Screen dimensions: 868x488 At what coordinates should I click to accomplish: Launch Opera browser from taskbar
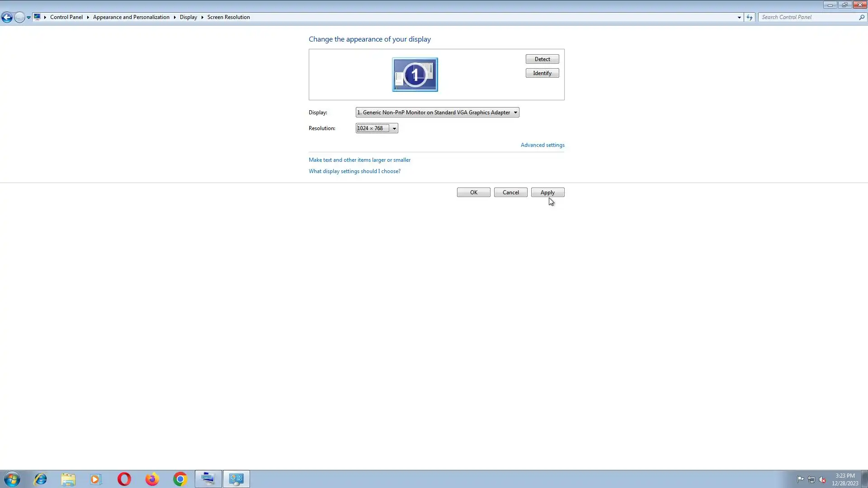click(124, 479)
